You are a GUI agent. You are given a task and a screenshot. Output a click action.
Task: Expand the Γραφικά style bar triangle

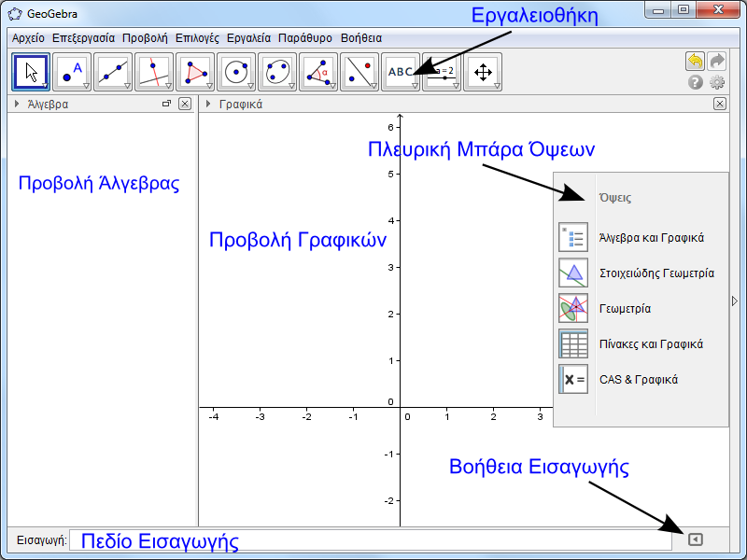coord(207,104)
